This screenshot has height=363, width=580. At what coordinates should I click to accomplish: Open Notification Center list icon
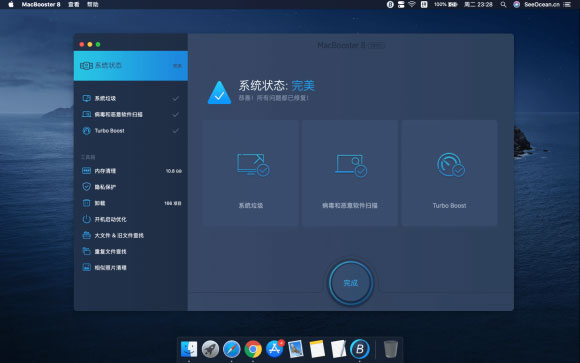567,4
